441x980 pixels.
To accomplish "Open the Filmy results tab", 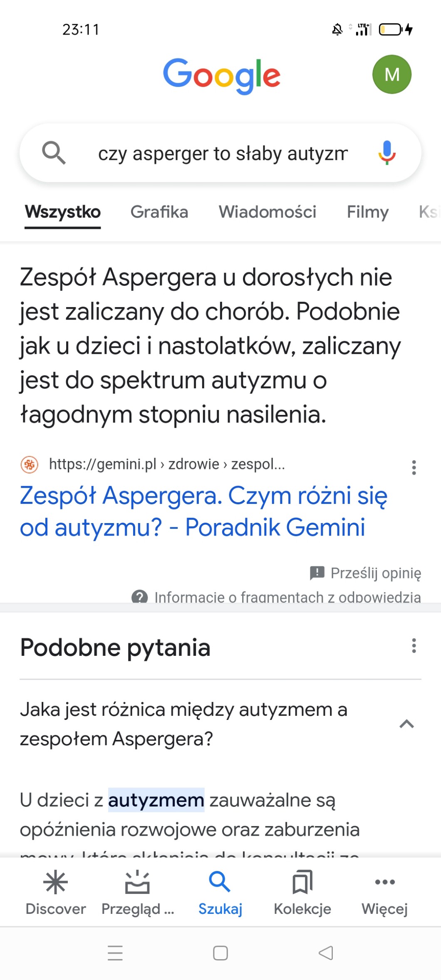I will coord(368,212).
